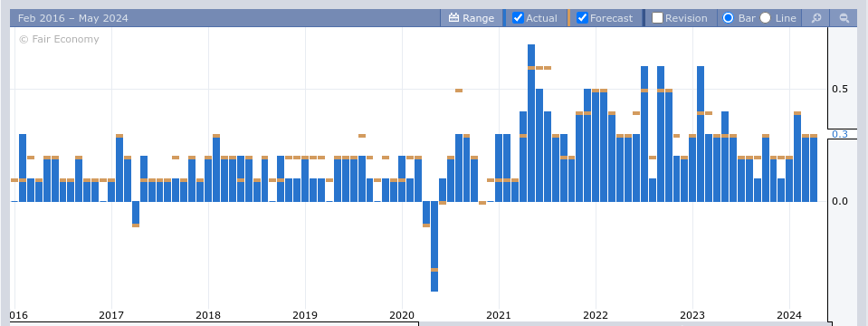Click the 2022 year axis label
Screen dimensions: 868x326
[x=596, y=315]
